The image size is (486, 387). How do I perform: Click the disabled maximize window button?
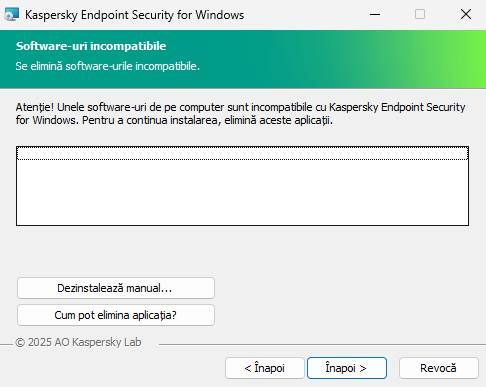pyautogui.click(x=420, y=14)
